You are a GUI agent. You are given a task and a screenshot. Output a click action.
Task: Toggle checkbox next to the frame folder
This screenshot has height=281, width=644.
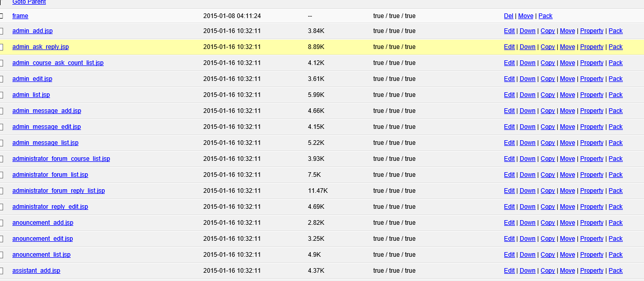coord(1,16)
